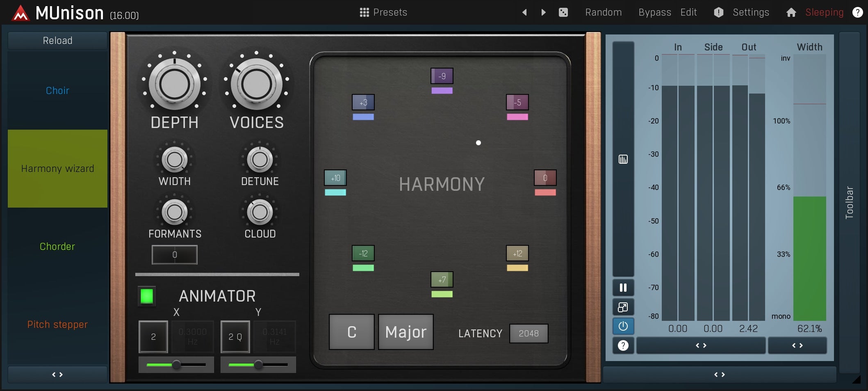The width and height of the screenshot is (868, 391).
Task: Open the Major scale selector
Action: pyautogui.click(x=406, y=332)
